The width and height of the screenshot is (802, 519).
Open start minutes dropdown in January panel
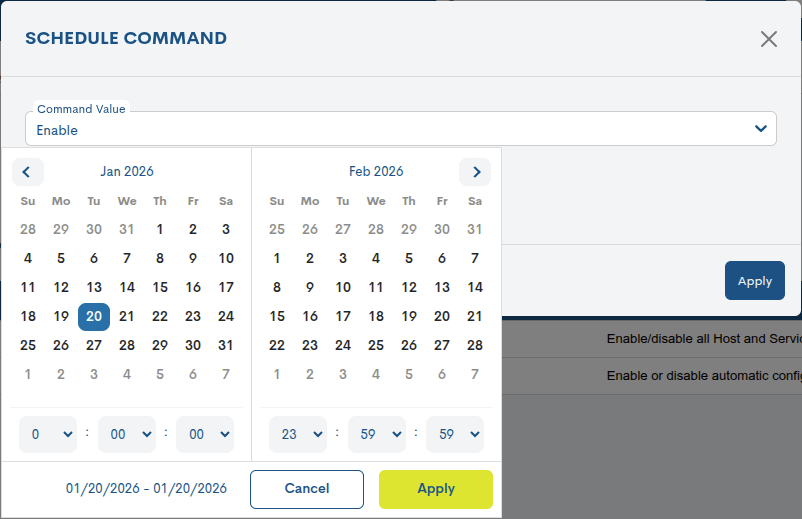[x=127, y=434]
